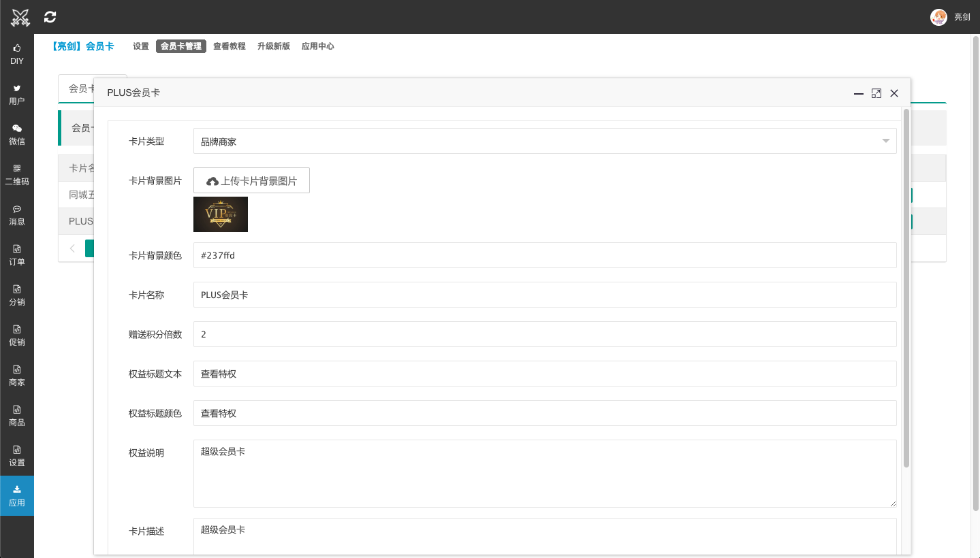Open 订单 section in sidebar
Viewport: 980px width, 558px height.
[17, 255]
